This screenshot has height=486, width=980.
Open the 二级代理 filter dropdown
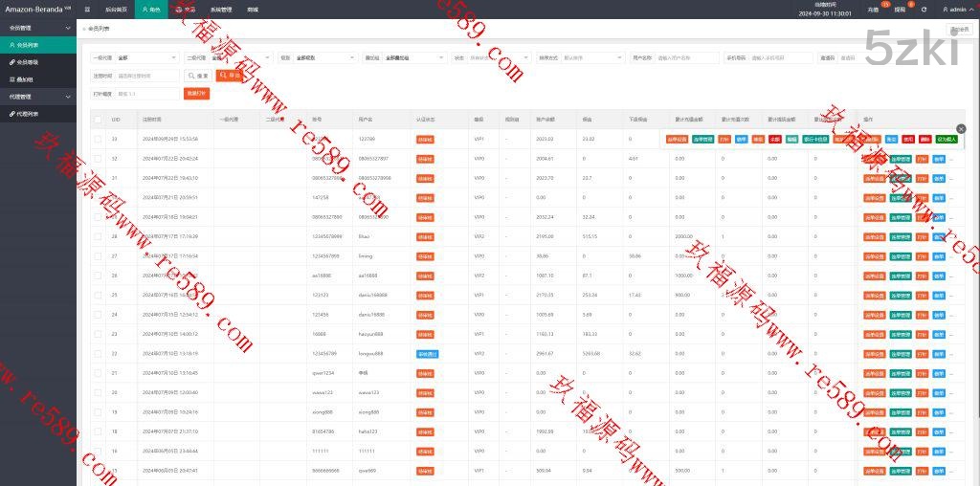(x=241, y=57)
